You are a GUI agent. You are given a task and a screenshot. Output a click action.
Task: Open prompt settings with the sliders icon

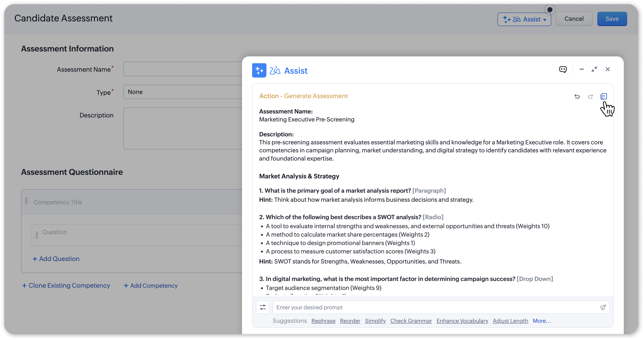click(263, 307)
